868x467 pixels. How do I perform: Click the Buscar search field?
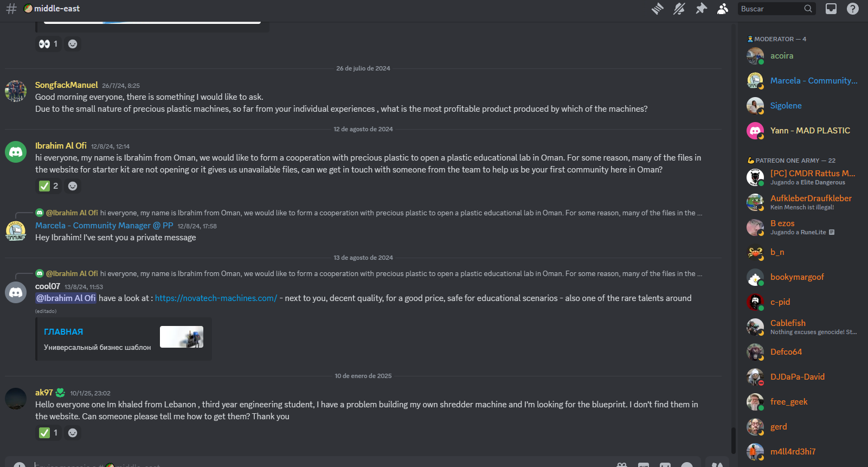[771, 9]
